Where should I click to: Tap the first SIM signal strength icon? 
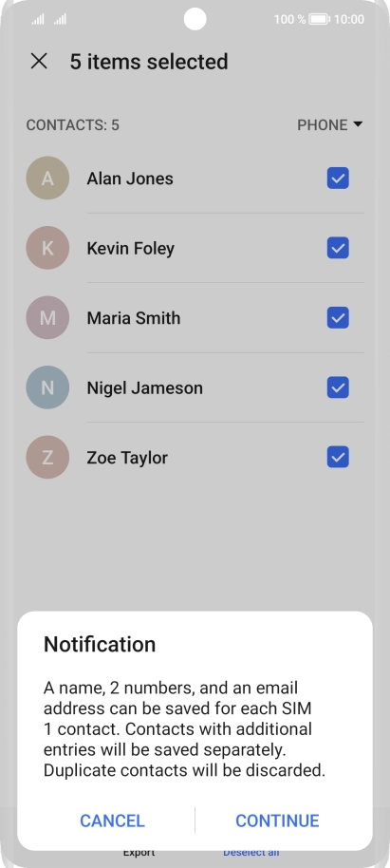[38, 19]
